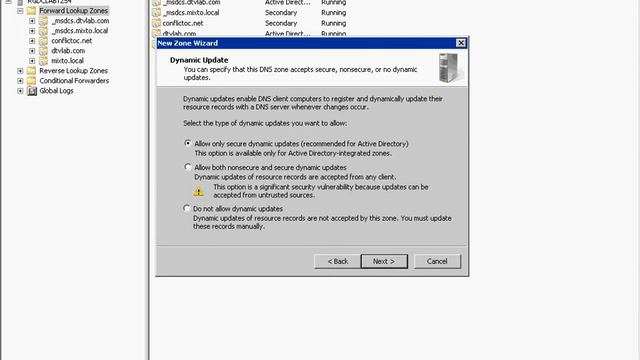Select Allow only secure dynamic updates option

(x=187, y=143)
